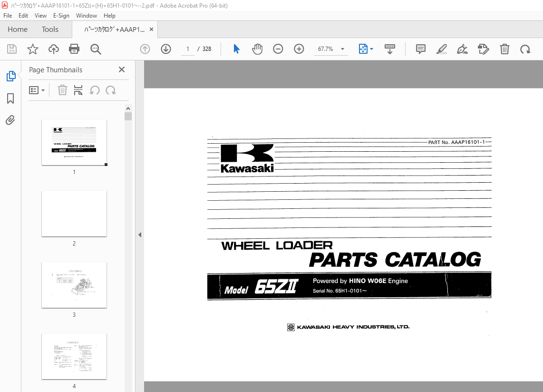Screen dimensions: 543x392
Task: Select page 1 thumbnail
Action: [74, 142]
